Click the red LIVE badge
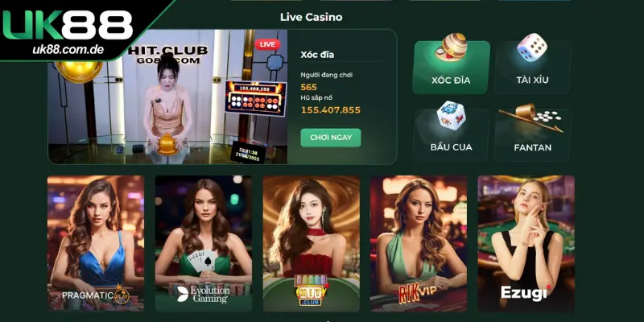The height and width of the screenshot is (322, 644). coord(267,44)
